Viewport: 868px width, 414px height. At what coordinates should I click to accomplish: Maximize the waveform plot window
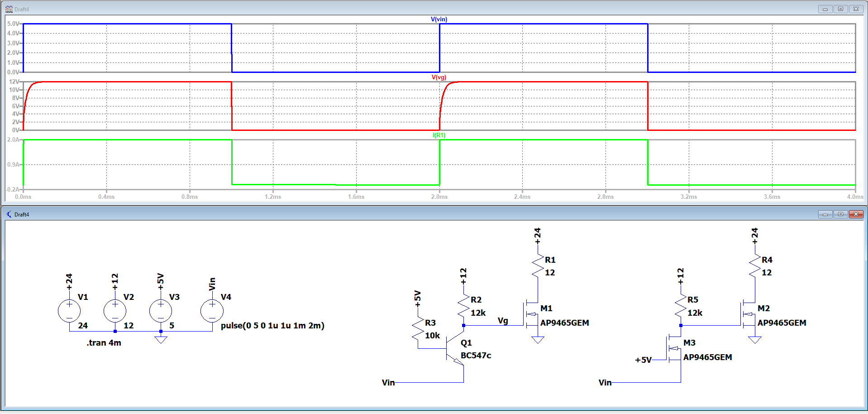pos(840,9)
